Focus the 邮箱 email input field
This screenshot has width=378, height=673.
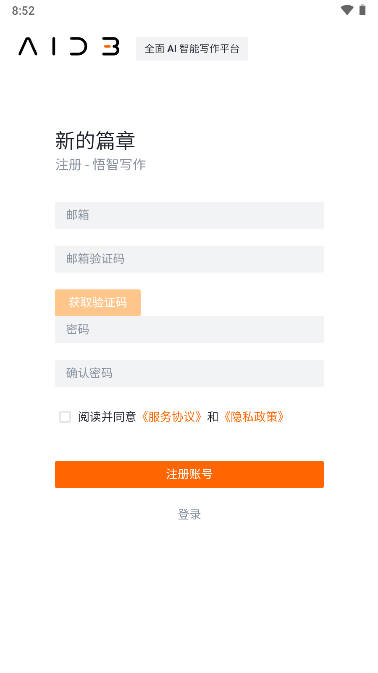coord(189,215)
